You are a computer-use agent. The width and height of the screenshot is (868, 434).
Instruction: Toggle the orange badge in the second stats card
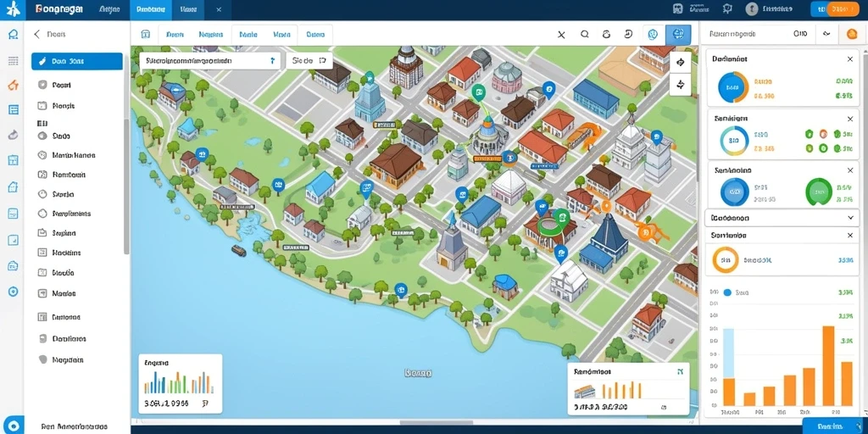point(823,134)
